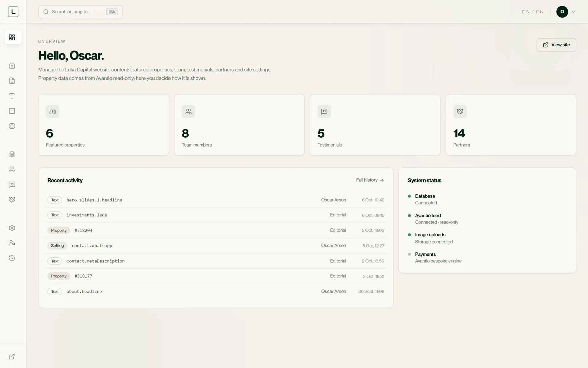Click about.headline activity entry
Screen dimensions: 588x368
click(216, 291)
